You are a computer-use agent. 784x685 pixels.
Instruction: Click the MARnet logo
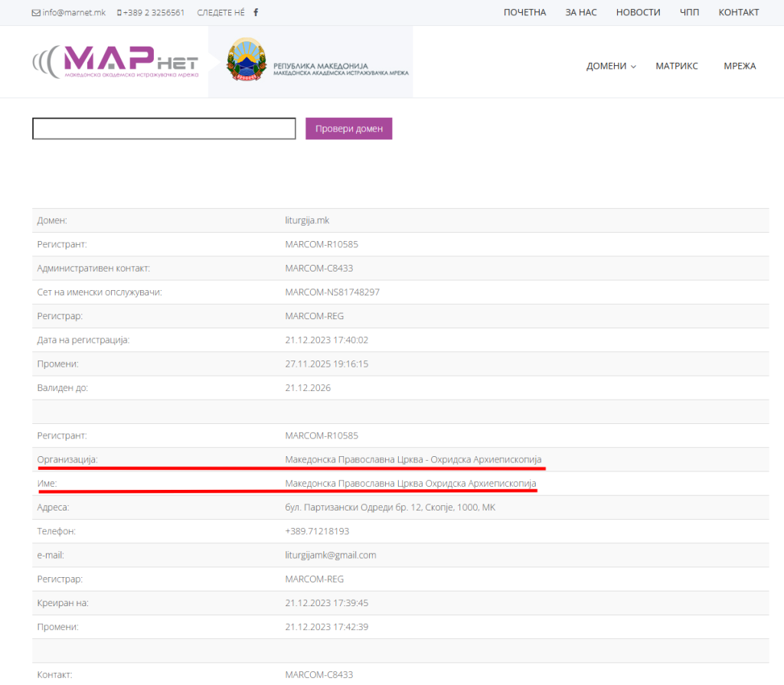coord(115,62)
